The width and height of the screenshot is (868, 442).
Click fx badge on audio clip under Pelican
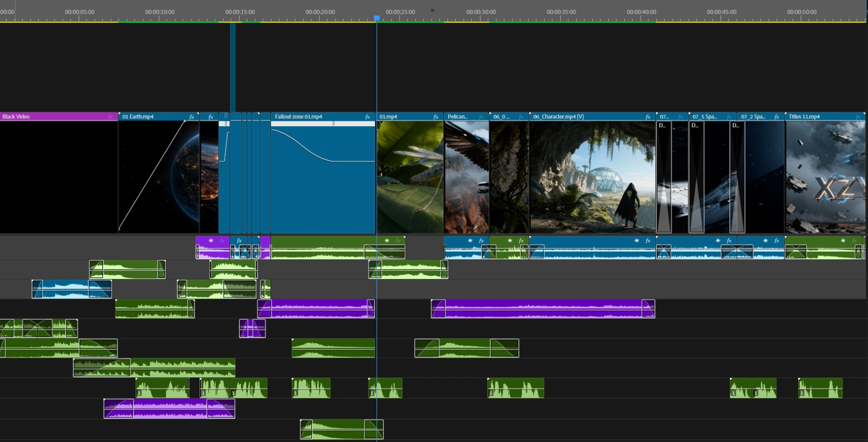pyautogui.click(x=482, y=241)
